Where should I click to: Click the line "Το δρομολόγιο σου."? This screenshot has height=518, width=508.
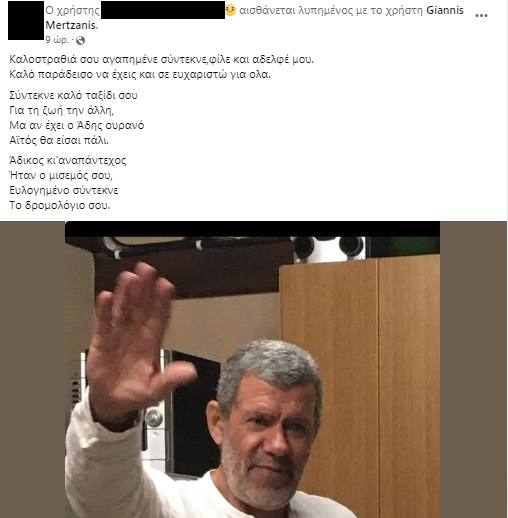coord(60,205)
